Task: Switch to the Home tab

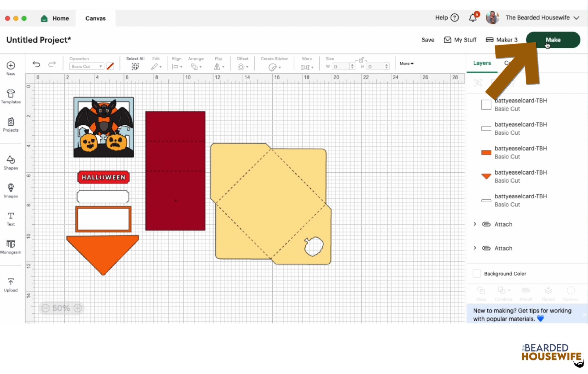Action: coord(55,18)
